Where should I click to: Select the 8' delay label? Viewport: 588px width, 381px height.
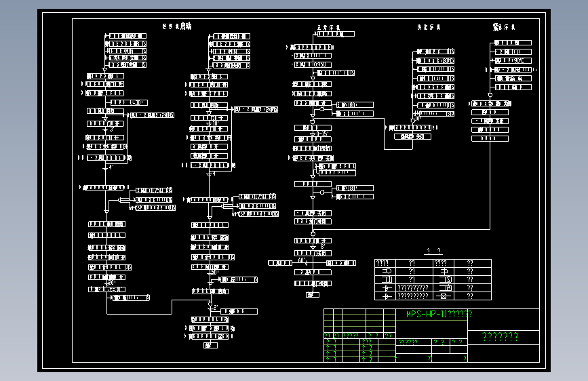click(x=321, y=247)
